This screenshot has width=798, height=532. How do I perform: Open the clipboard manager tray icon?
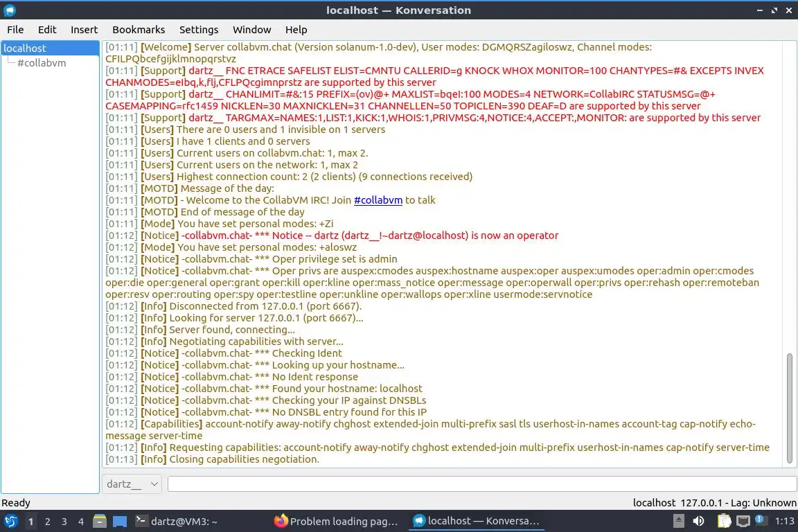pos(724,521)
